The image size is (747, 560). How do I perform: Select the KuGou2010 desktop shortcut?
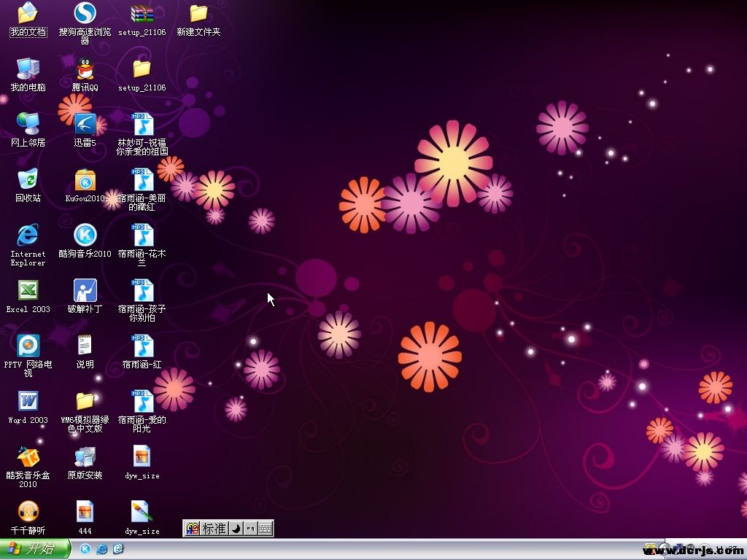(85, 180)
